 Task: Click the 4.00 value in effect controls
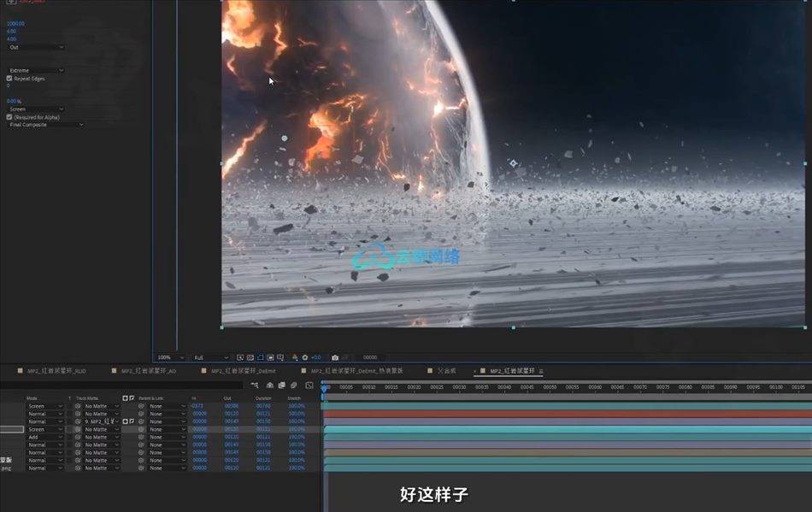(11, 39)
